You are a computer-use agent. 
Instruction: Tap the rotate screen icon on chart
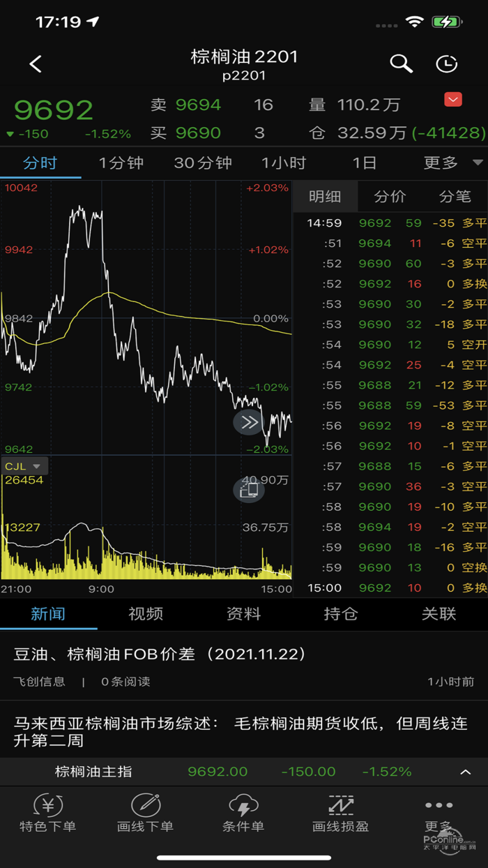click(x=249, y=489)
